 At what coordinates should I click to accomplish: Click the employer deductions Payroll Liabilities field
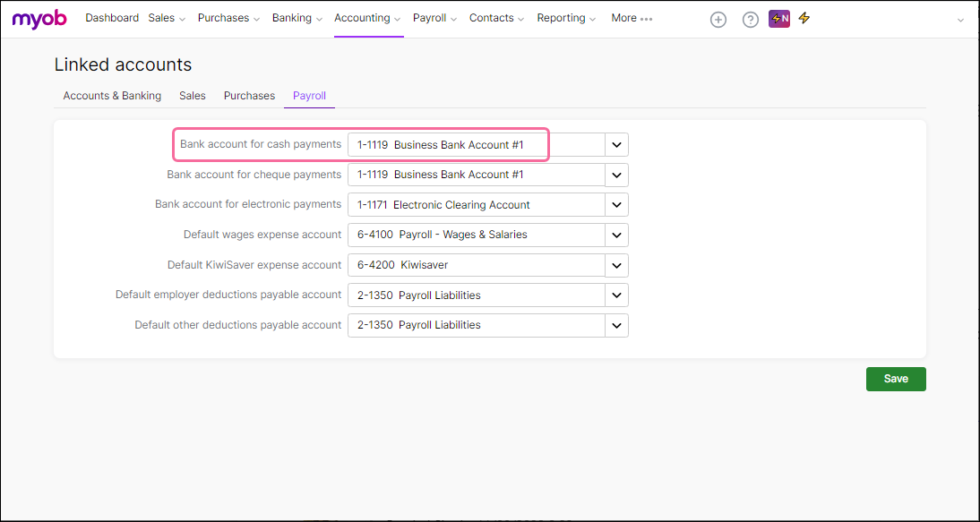(477, 295)
